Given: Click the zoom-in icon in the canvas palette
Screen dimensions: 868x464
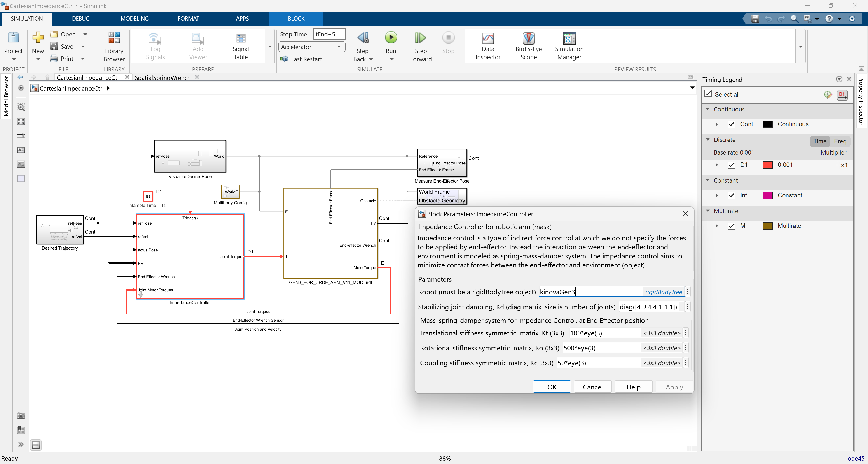Looking at the screenshot, I should (x=21, y=108).
